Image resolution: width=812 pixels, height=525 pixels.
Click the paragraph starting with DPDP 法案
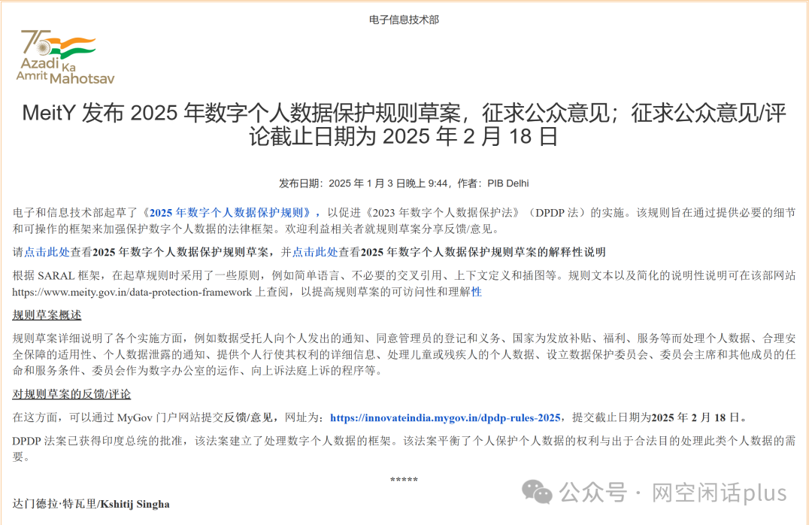coord(404,449)
